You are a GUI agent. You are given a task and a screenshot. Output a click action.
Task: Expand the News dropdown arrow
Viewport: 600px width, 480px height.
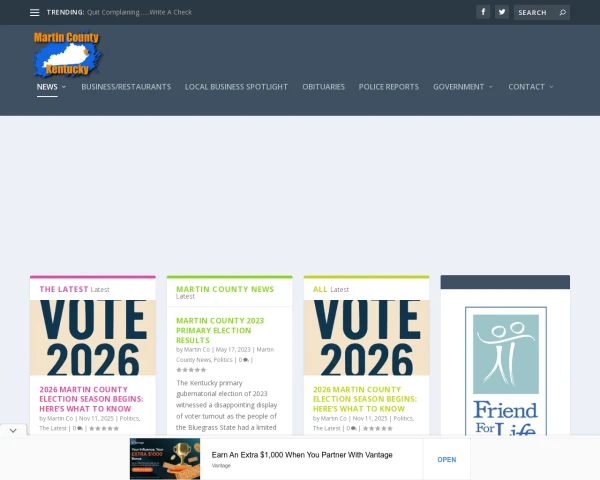[64, 87]
